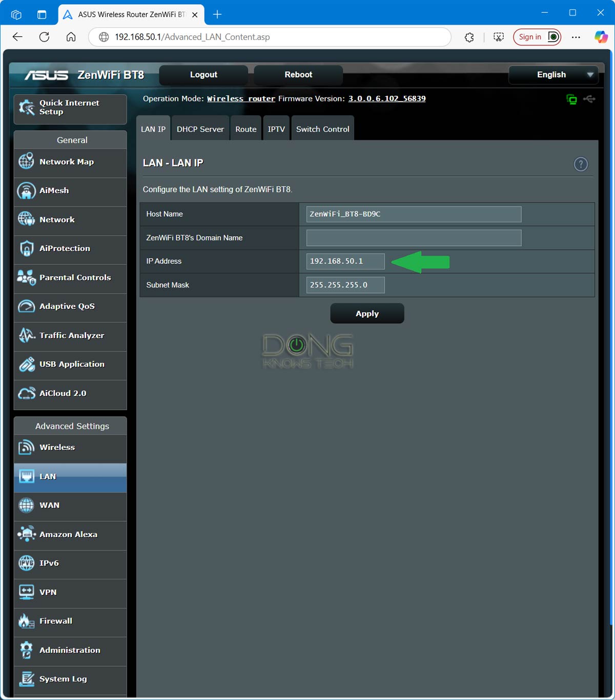This screenshot has height=700, width=615.
Task: Close the ASUS Wireless Router tab
Action: point(195,15)
